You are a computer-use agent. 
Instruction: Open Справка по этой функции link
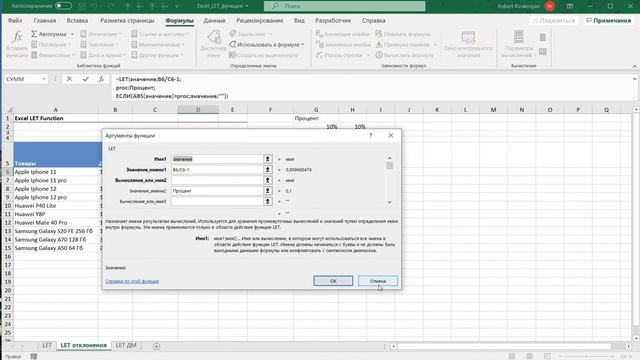click(x=132, y=281)
